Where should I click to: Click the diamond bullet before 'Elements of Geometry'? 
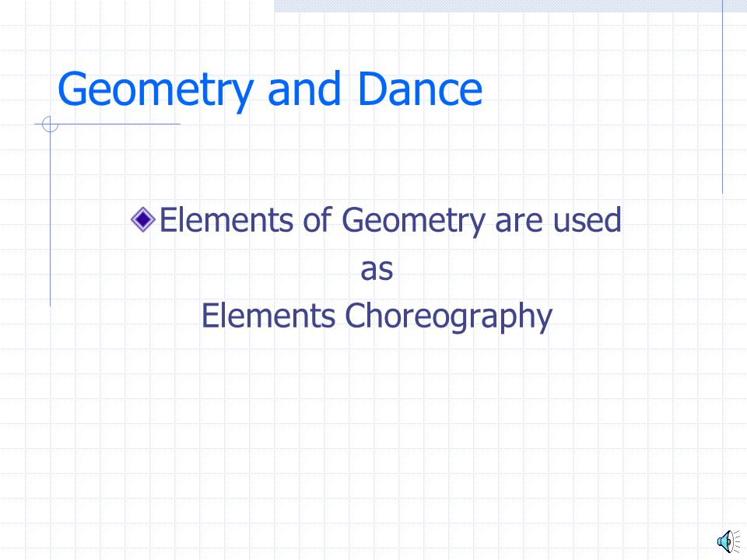(x=143, y=220)
